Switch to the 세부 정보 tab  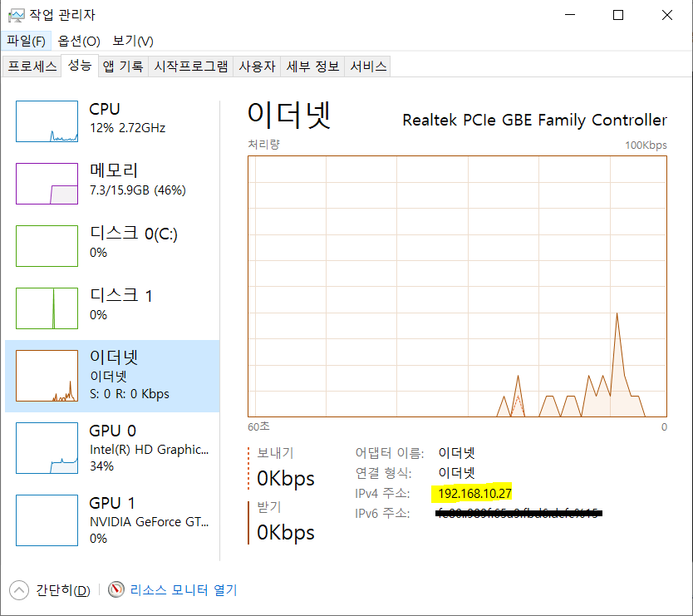[x=312, y=67]
